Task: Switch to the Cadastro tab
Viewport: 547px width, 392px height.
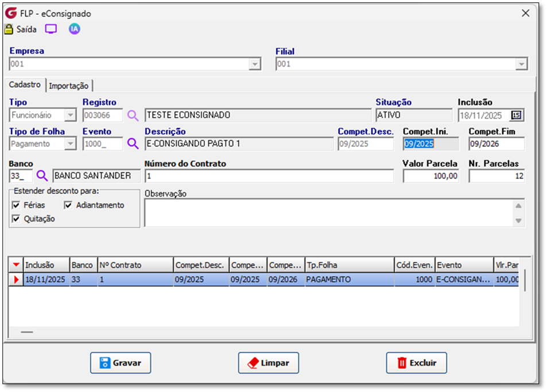Action: pos(25,85)
